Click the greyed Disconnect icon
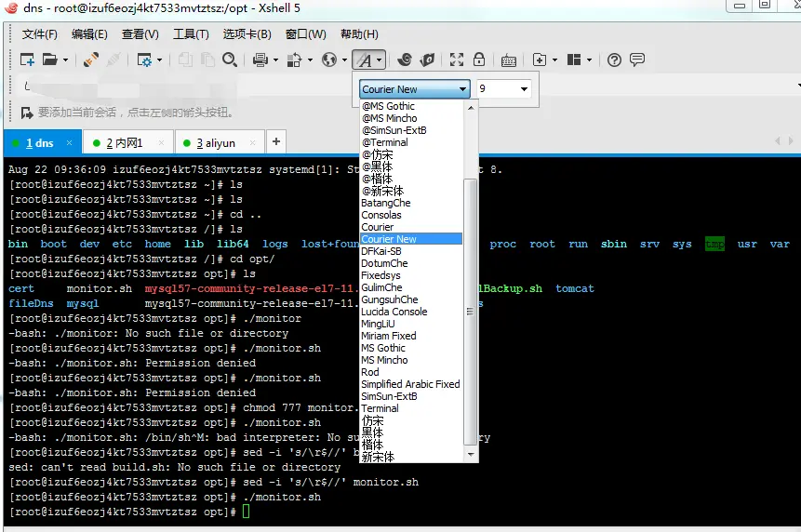The height and width of the screenshot is (532, 801). (113, 60)
